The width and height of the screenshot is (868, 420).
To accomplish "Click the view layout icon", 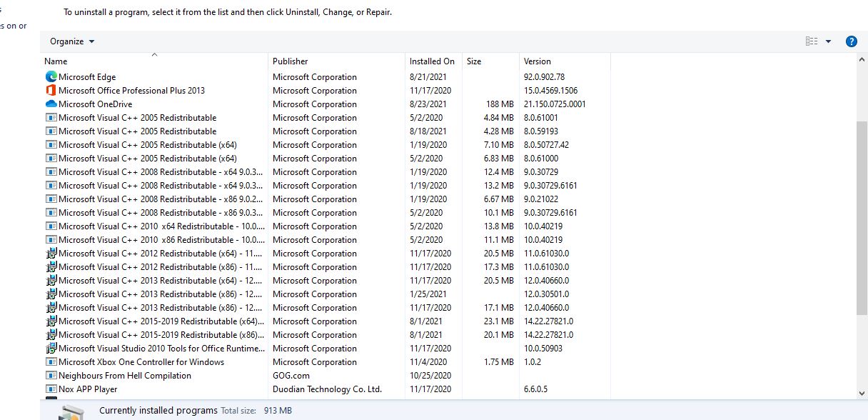I will tap(812, 41).
